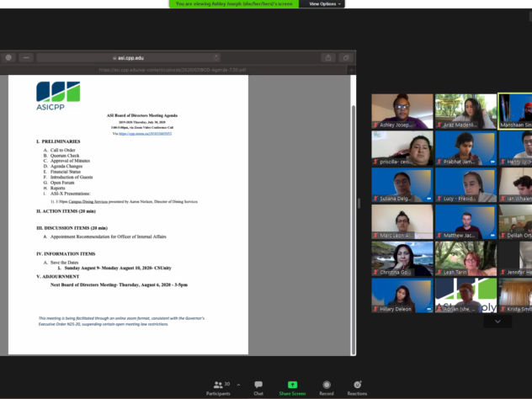Select Krista's video thumbnail
Screen dimensions: 532x399
515,295
